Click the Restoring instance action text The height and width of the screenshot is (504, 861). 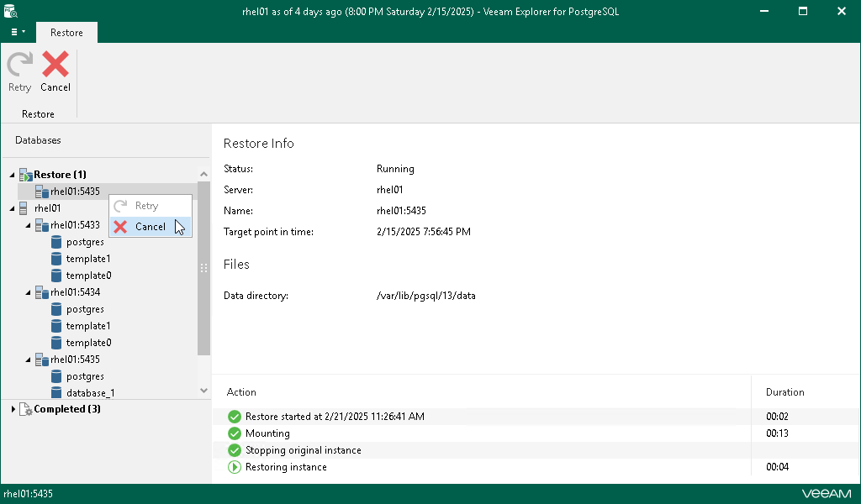(286, 467)
